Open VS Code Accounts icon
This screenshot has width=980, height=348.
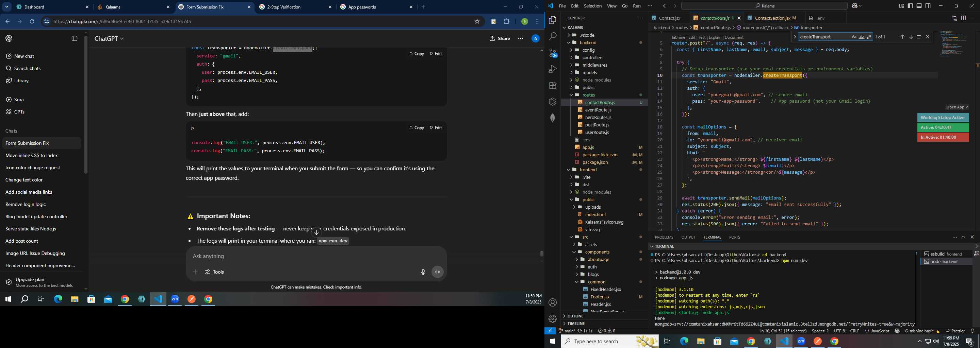pos(552,302)
